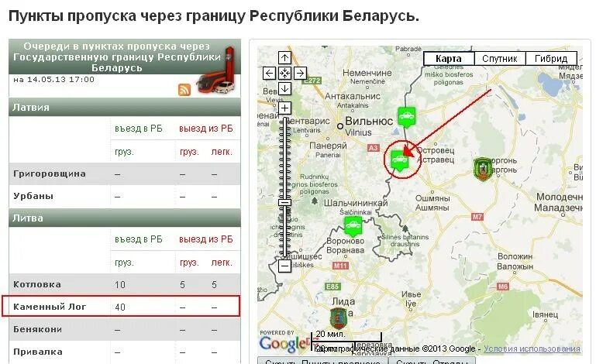
Task: Zoom out with the minus button
Action: pyautogui.click(x=284, y=266)
